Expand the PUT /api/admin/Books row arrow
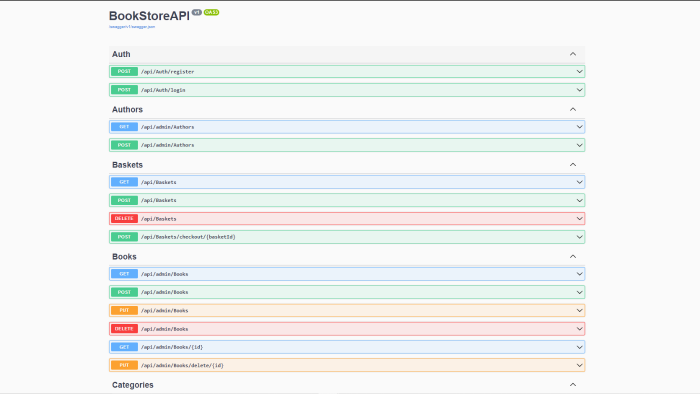Viewport: 700px width, 394px height. pyautogui.click(x=579, y=311)
